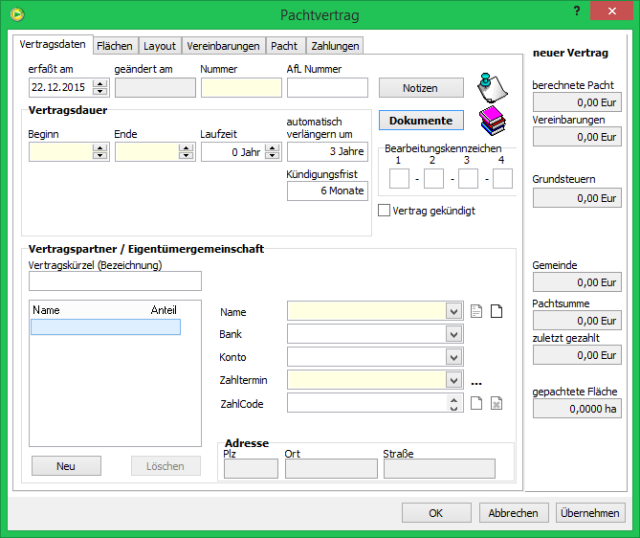
Task: Click the Gemeinde value field
Action: point(577,282)
